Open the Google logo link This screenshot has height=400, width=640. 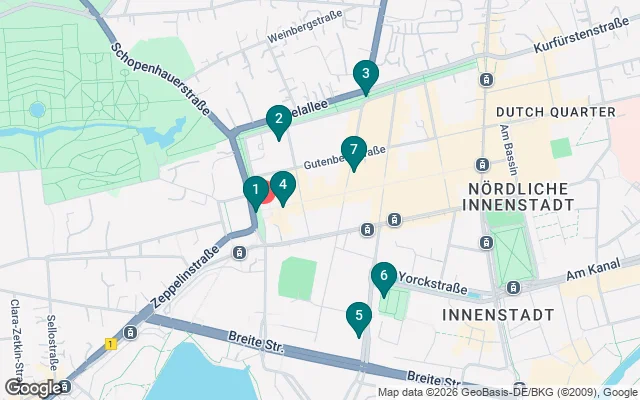[x=33, y=387]
